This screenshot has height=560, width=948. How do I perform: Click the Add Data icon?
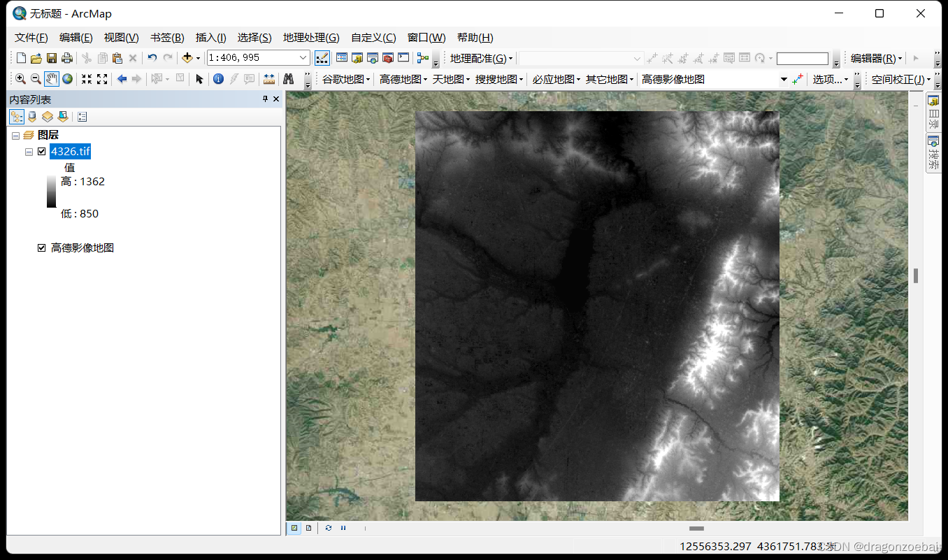click(186, 58)
